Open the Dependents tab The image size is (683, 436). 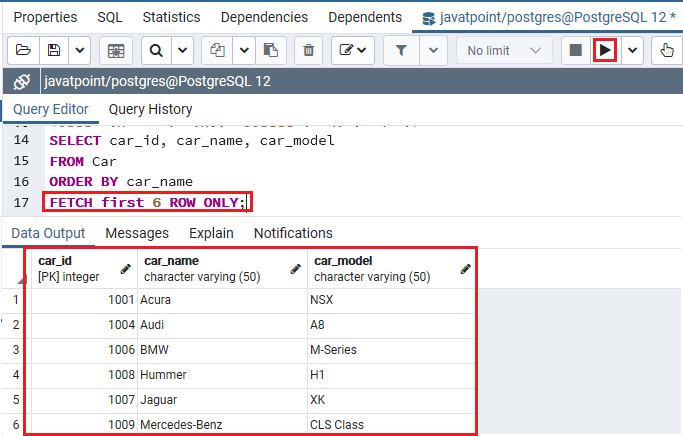click(x=365, y=17)
